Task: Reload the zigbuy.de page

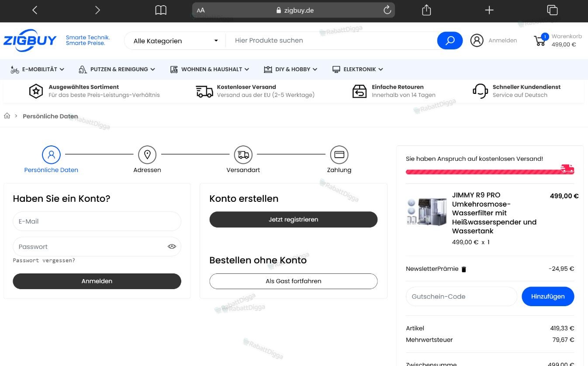Action: [387, 10]
